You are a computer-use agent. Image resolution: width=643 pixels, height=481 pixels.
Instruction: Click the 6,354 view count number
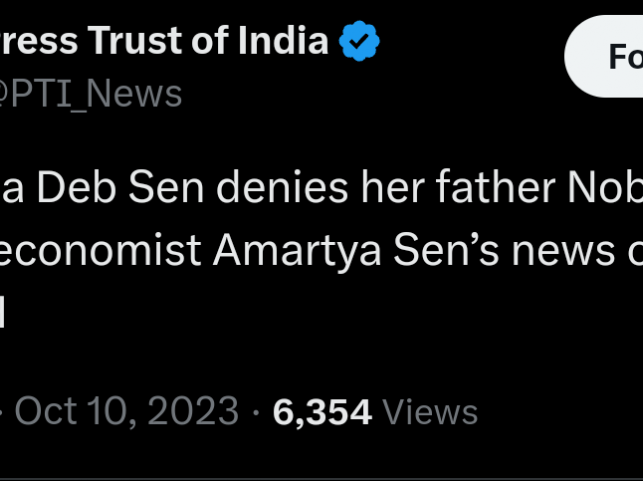pyautogui.click(x=322, y=411)
